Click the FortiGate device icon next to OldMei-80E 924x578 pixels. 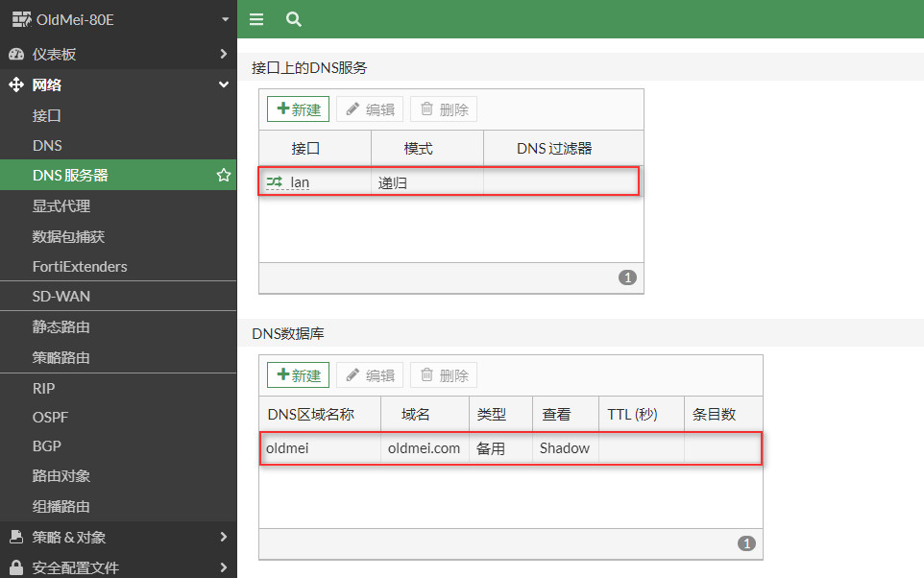point(22,19)
